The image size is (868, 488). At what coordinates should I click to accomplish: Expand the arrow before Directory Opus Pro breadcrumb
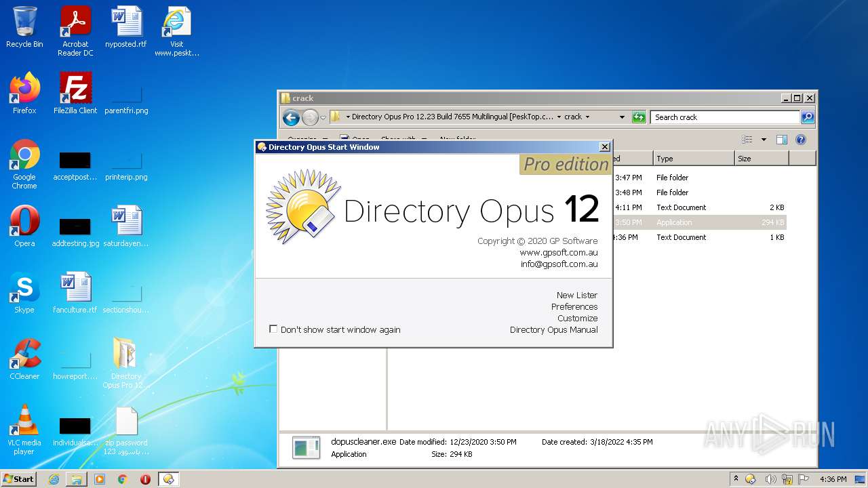coord(348,117)
